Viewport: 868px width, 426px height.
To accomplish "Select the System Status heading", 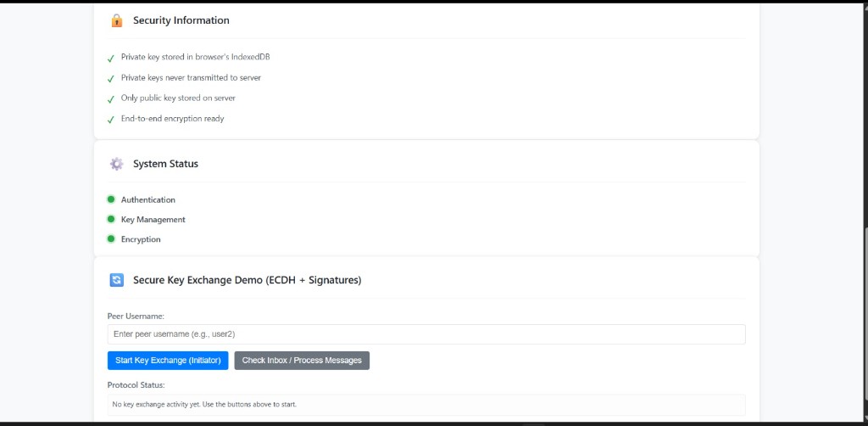I will click(165, 164).
